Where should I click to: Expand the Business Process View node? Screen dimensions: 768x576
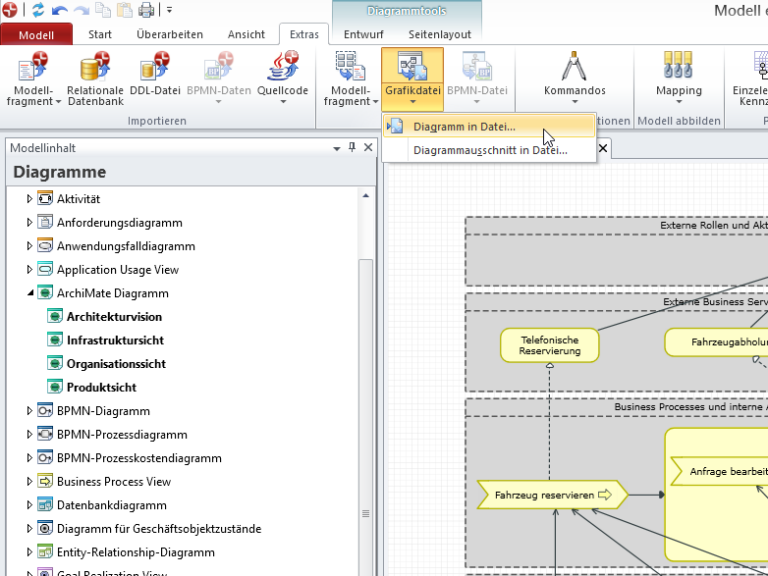[x=29, y=481]
